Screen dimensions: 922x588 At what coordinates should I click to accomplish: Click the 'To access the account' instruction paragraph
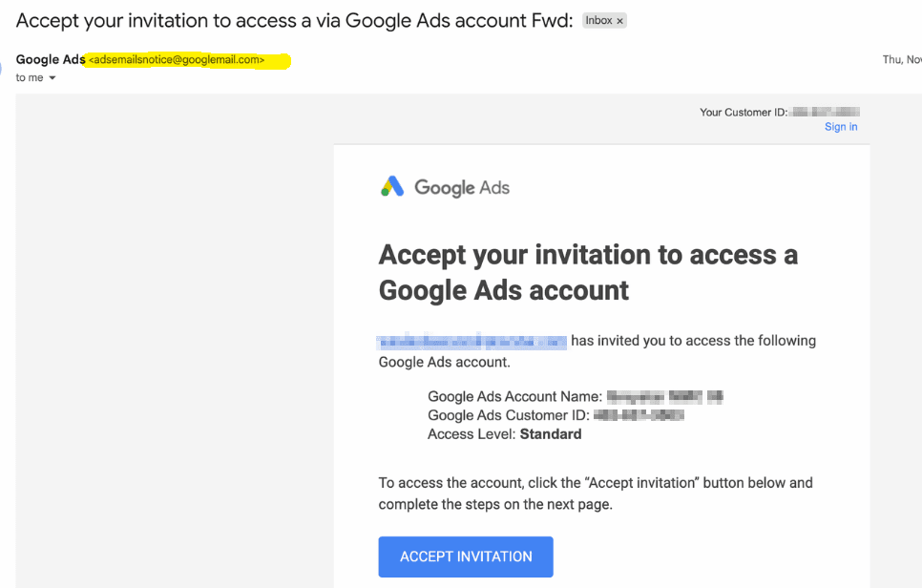[x=595, y=493]
